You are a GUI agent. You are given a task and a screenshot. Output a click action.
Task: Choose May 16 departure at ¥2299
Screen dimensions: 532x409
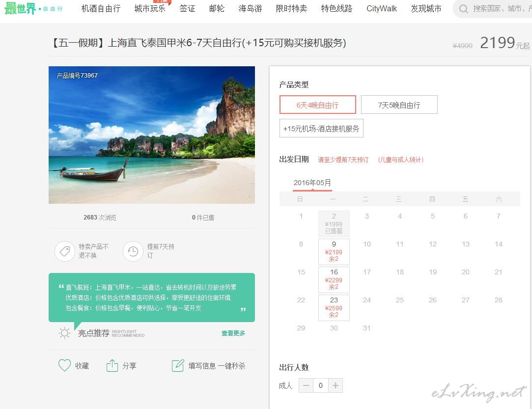click(334, 280)
